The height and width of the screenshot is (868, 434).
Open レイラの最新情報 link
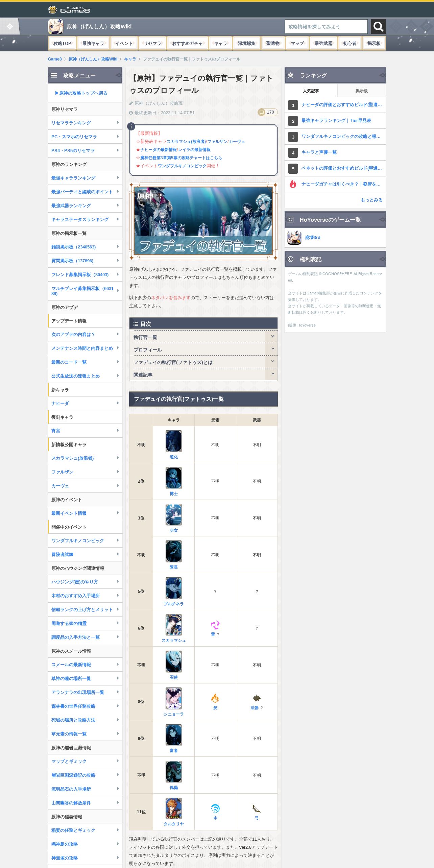194,150
